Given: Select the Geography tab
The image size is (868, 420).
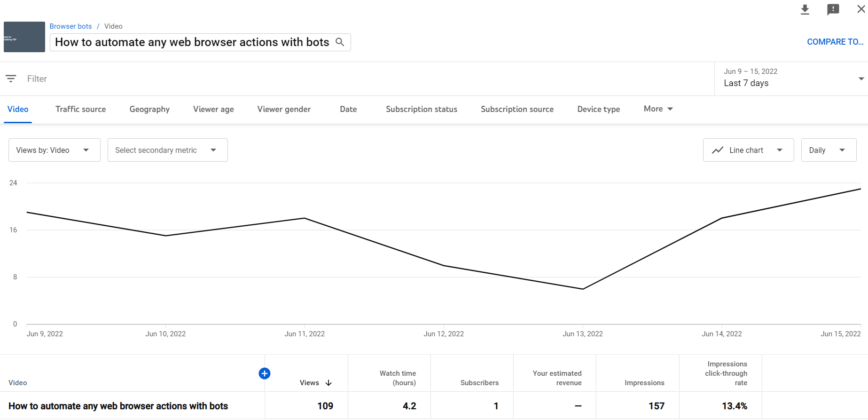Looking at the screenshot, I should pyautogui.click(x=149, y=109).
